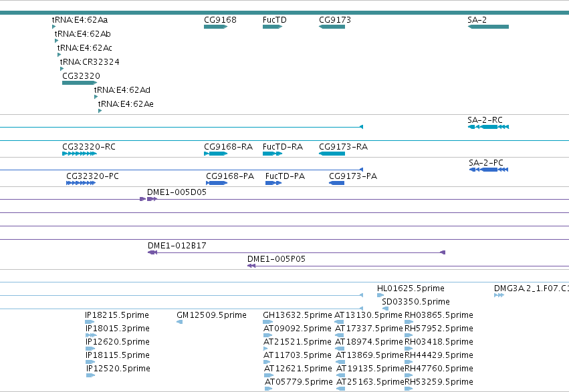Click the DMG3A.2_1.F07 feature label
The height and width of the screenshot is (392, 569).
(x=532, y=288)
